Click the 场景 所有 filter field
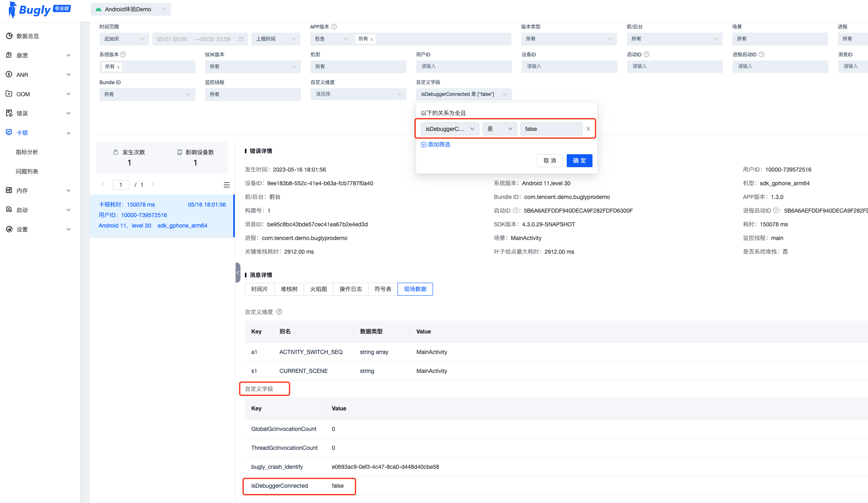The width and height of the screenshot is (868, 503). (780, 39)
